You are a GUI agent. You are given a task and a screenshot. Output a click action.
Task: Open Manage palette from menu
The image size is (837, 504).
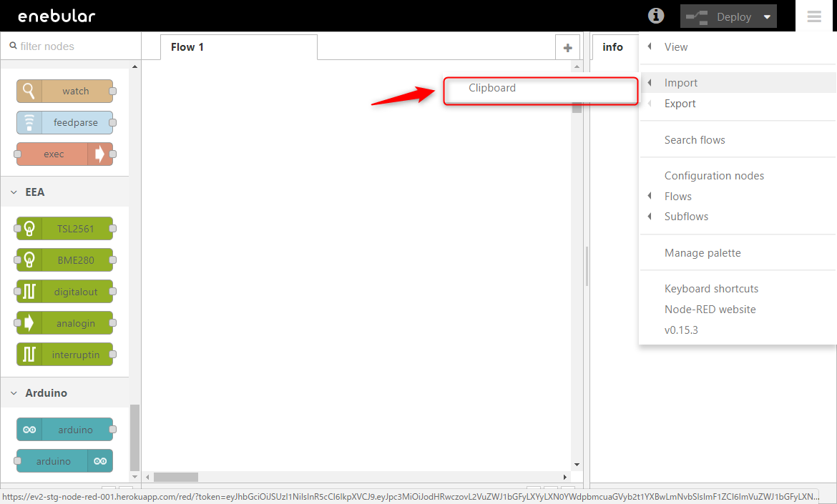pyautogui.click(x=702, y=253)
